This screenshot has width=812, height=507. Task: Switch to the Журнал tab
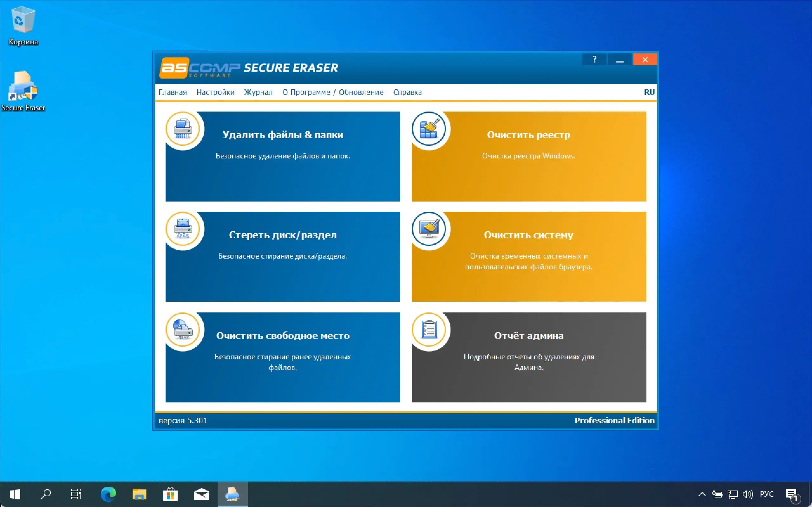[257, 92]
